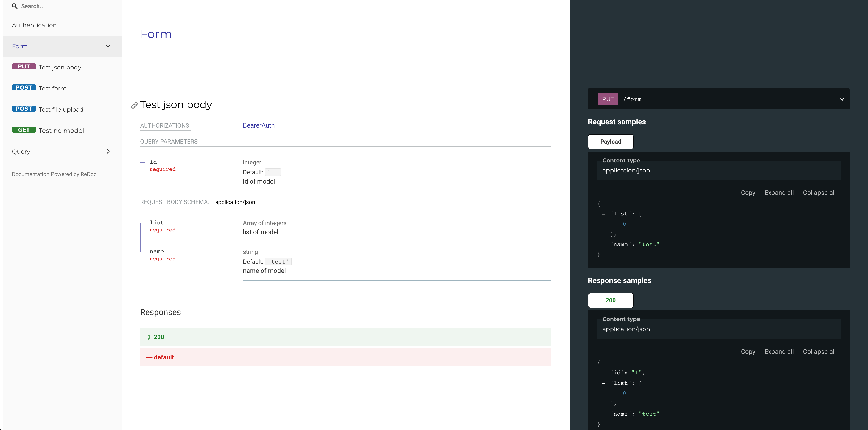Screen dimensions: 868x430
Task: Open the /form endpoint servers dropdown
Action: (842, 99)
